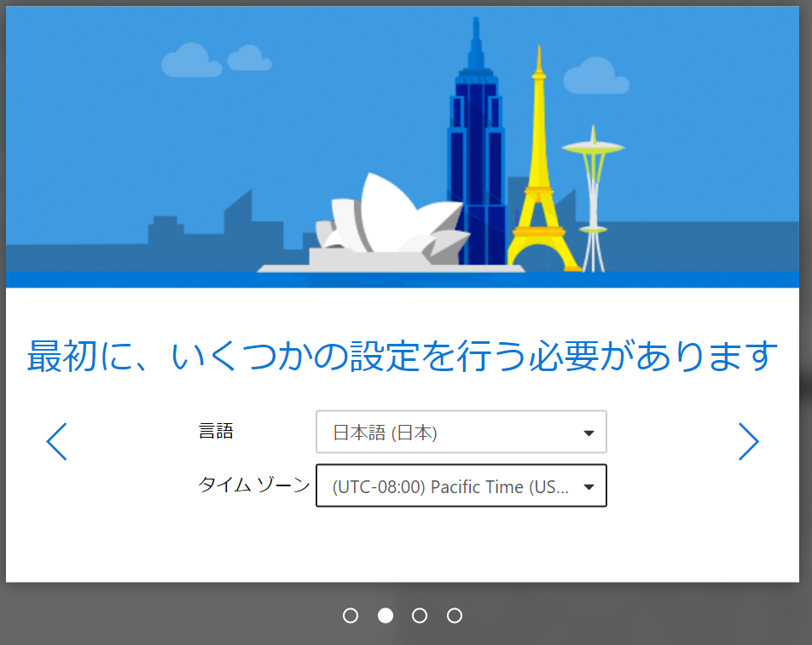
Task: Select the filled second page indicator dot
Action: pyautogui.click(x=386, y=615)
